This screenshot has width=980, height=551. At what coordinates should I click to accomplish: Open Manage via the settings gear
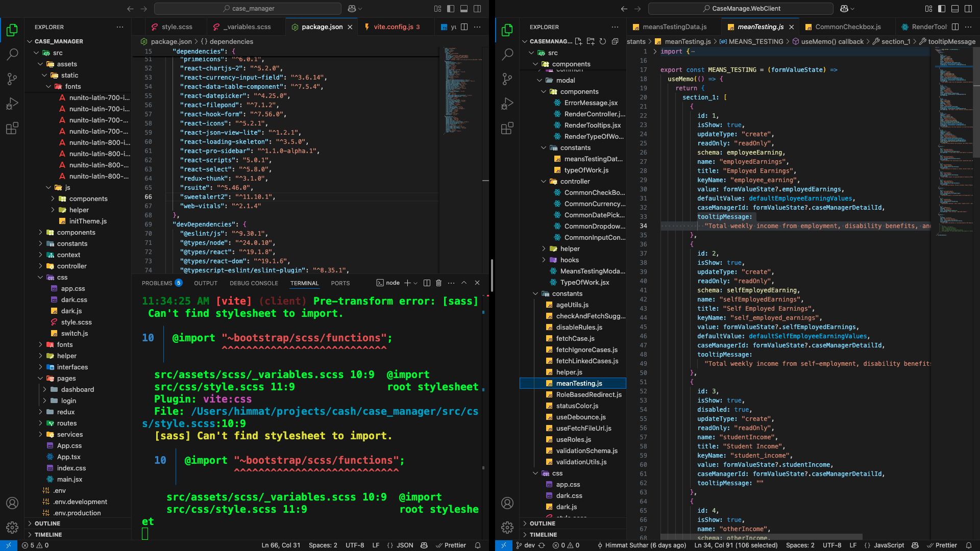coord(12,528)
